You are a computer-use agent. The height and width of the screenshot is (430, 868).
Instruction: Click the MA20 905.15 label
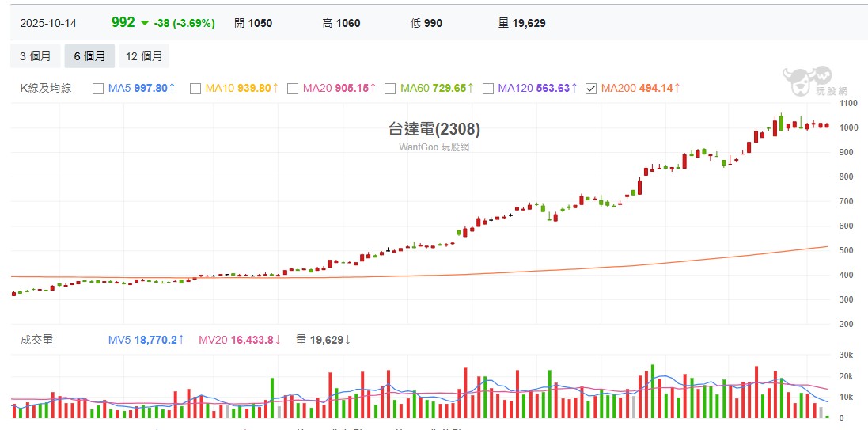click(x=340, y=88)
